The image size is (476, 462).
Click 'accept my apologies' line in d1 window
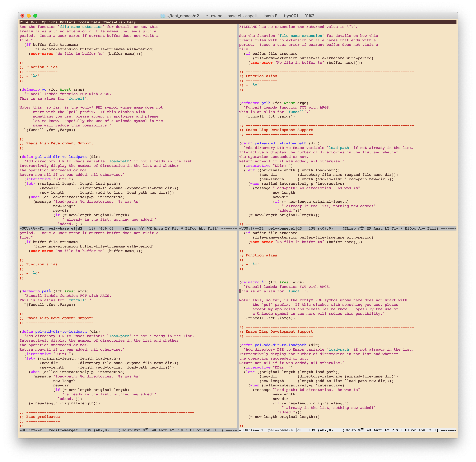pyautogui.click(x=325, y=309)
